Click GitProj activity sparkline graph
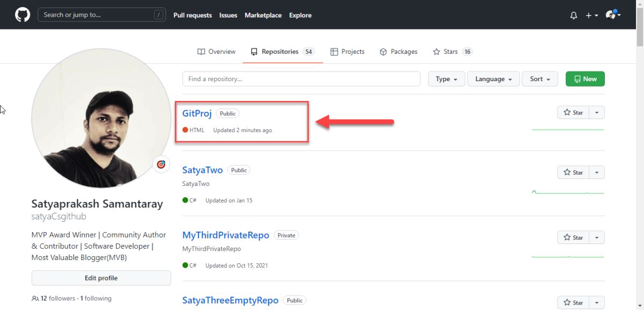 (568, 129)
